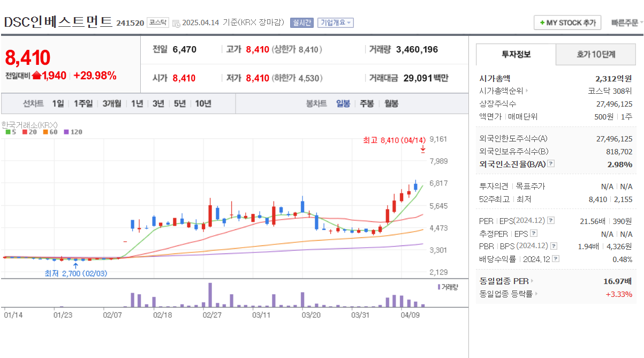644x358 pixels.
Task: Click the 전일 value 6,470
Action: [x=185, y=50]
